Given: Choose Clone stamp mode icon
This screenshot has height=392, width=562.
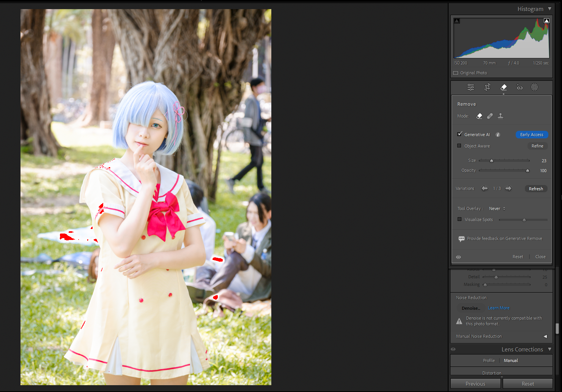Looking at the screenshot, I should click(501, 116).
